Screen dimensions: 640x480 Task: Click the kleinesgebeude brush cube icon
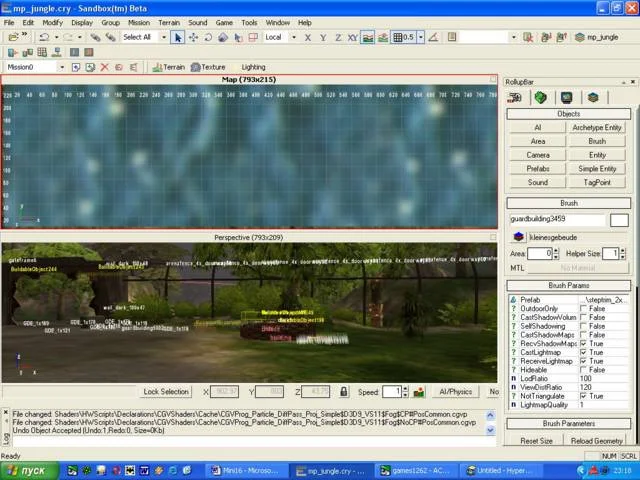point(518,237)
